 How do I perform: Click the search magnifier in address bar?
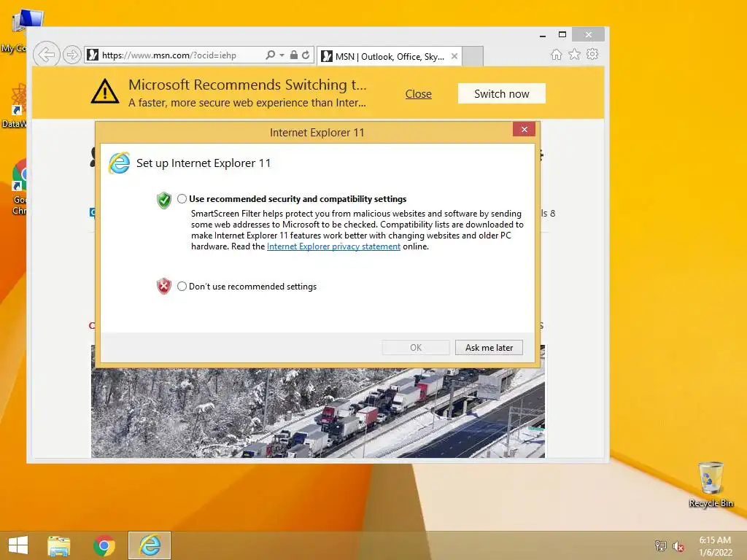[270, 55]
